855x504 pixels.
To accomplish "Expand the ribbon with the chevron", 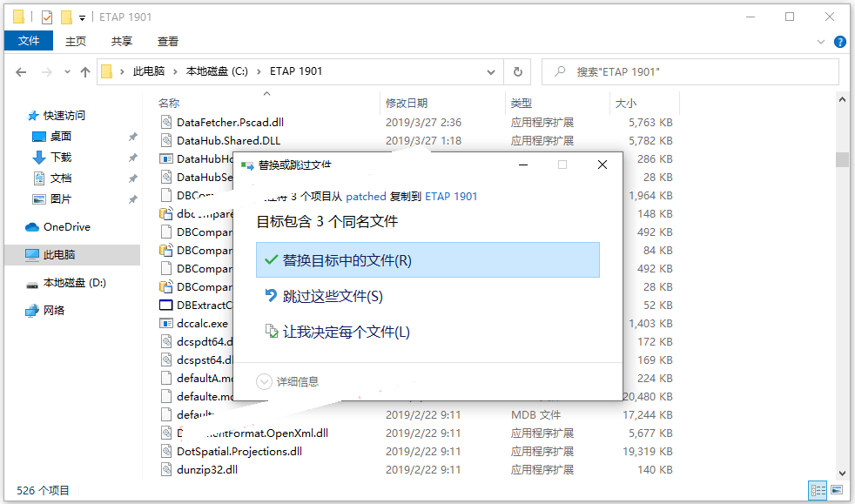I will [x=821, y=42].
